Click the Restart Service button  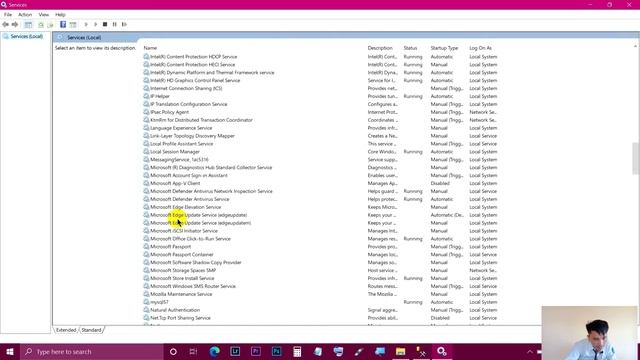pyautogui.click(x=124, y=24)
